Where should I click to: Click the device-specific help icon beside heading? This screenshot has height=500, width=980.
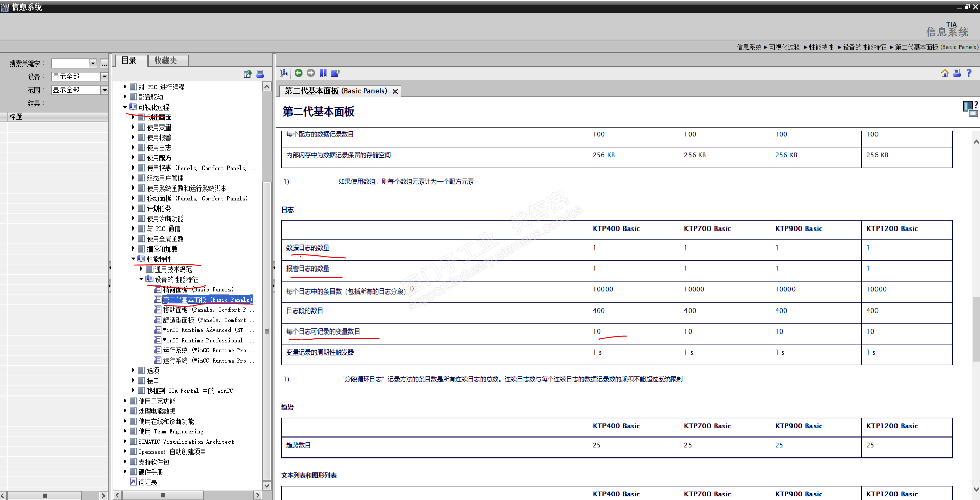tap(970, 109)
